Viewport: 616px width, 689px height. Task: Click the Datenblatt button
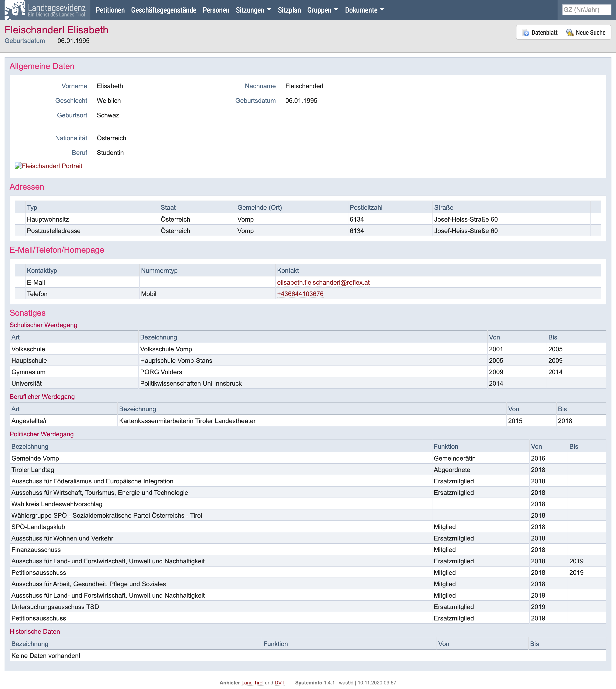coord(539,32)
